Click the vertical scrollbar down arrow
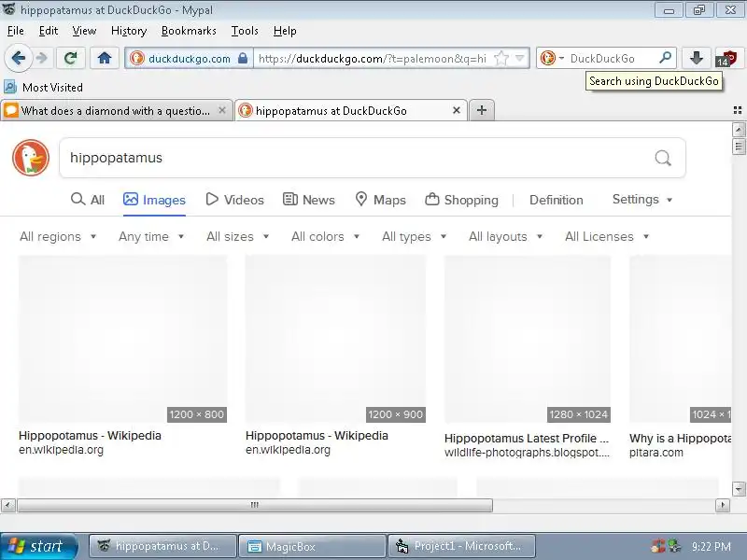Viewport: 747px width, 560px height. coord(739,488)
